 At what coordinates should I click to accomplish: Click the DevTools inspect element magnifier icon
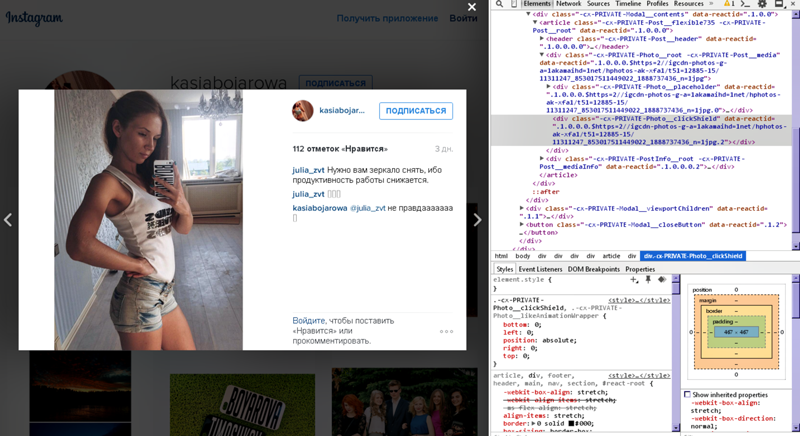pyautogui.click(x=499, y=4)
